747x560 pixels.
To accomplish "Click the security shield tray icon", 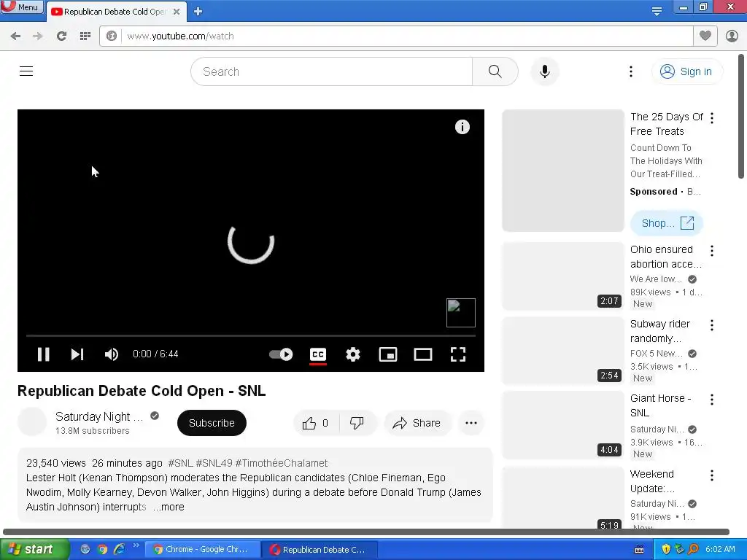I will tap(666, 549).
